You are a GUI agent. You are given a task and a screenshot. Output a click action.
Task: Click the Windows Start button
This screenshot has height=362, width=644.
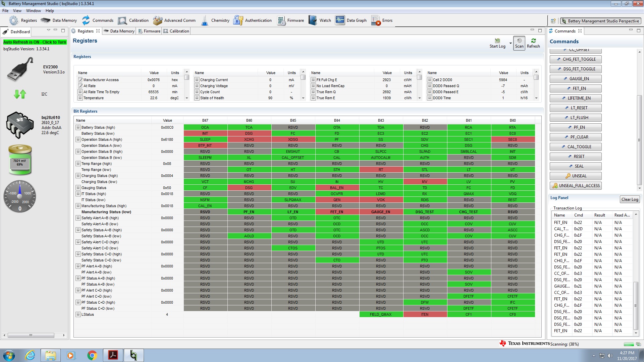click(9, 355)
